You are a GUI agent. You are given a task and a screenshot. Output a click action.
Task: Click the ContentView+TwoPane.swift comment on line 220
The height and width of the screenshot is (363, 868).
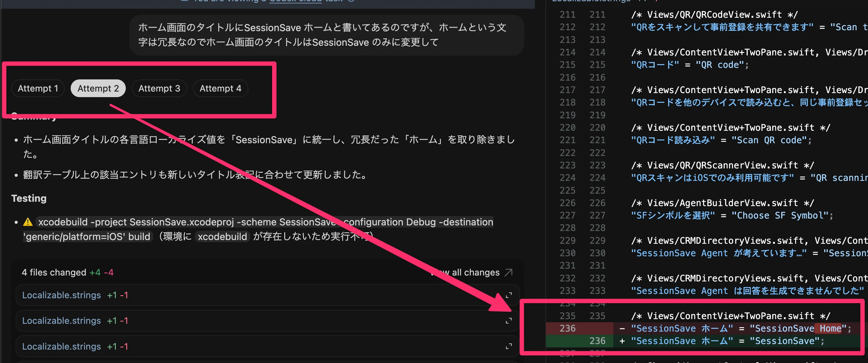730,127
